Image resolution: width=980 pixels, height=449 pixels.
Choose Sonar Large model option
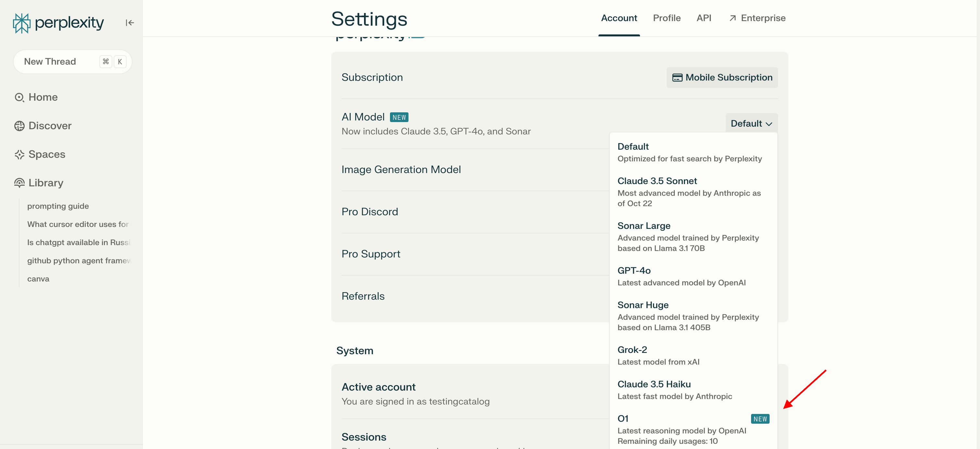693,236
